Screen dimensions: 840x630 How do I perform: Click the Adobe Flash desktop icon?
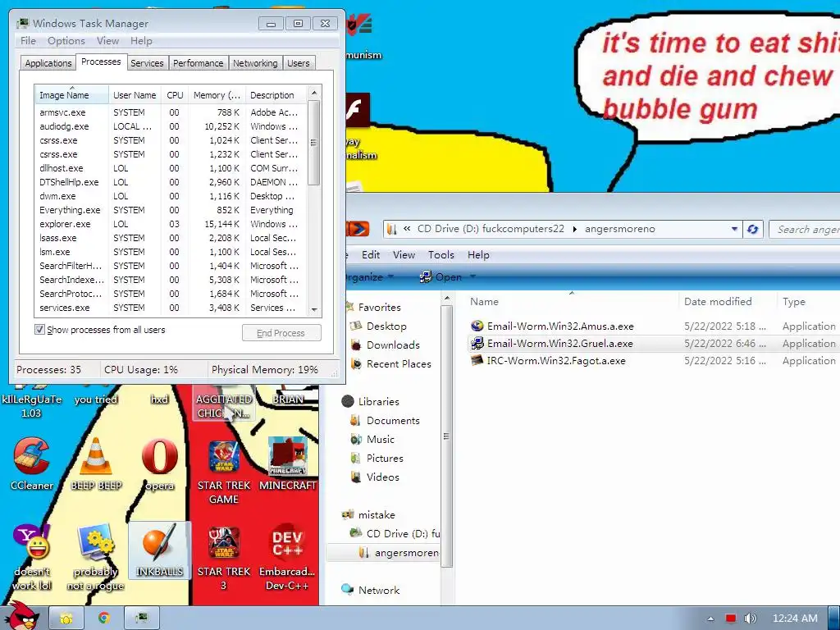pos(358,110)
